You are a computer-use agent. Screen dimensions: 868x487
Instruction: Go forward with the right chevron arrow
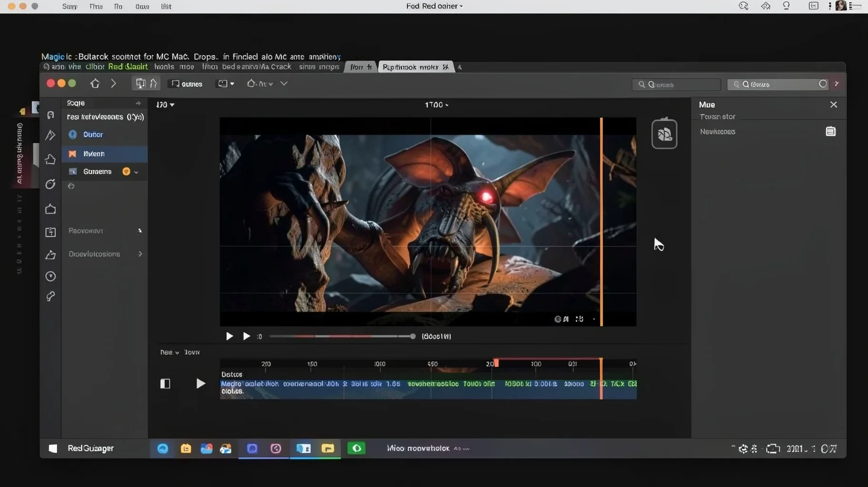[113, 84]
